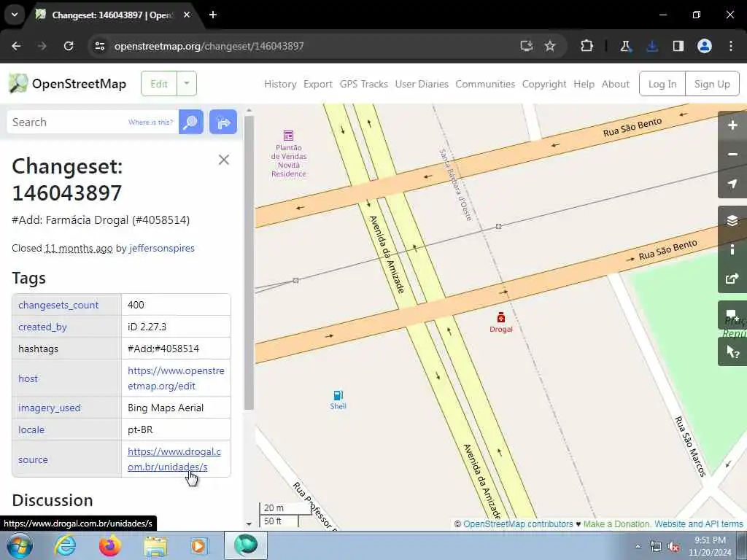Open the Export menu item
This screenshot has width=747, height=560.
pyautogui.click(x=318, y=85)
